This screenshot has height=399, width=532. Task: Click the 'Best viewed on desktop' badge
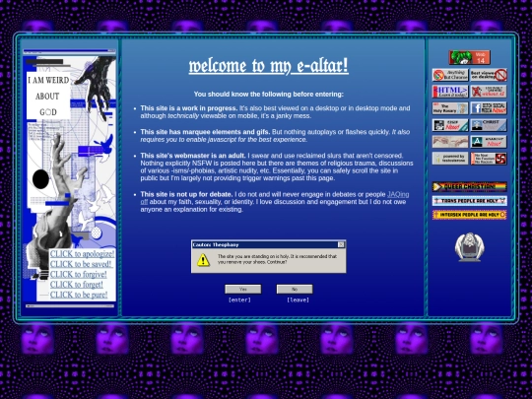tap(489, 75)
